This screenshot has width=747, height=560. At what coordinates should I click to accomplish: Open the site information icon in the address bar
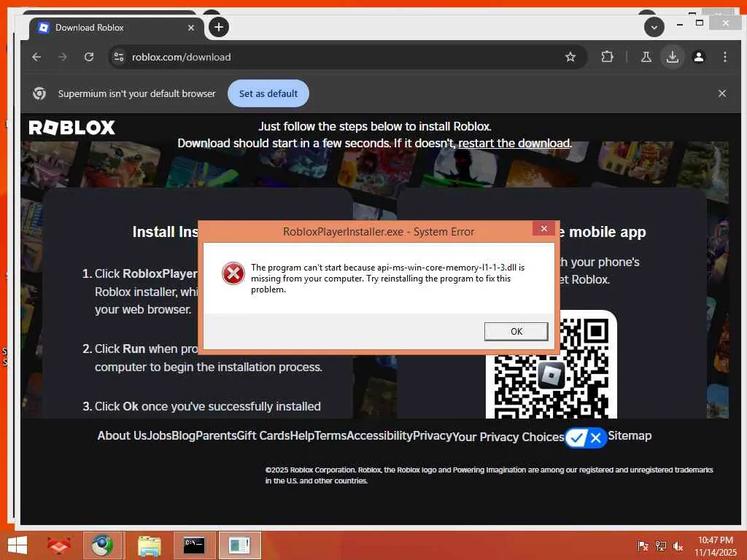click(119, 57)
